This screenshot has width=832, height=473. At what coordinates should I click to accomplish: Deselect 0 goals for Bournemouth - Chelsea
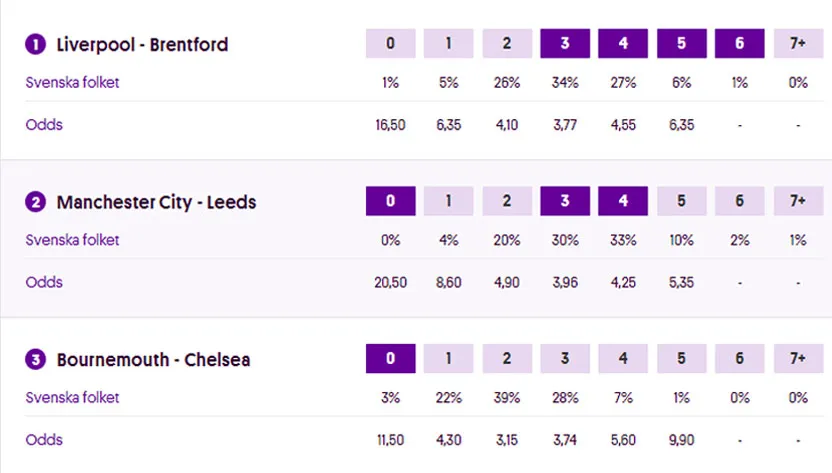[390, 359]
